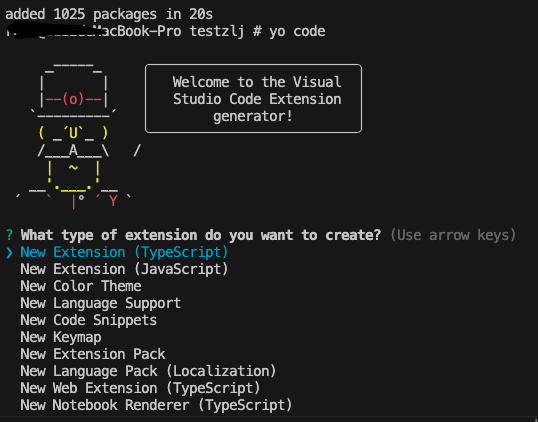The height and width of the screenshot is (422, 538).
Task: Click the blue selection arrow pointer
Action: 9,253
